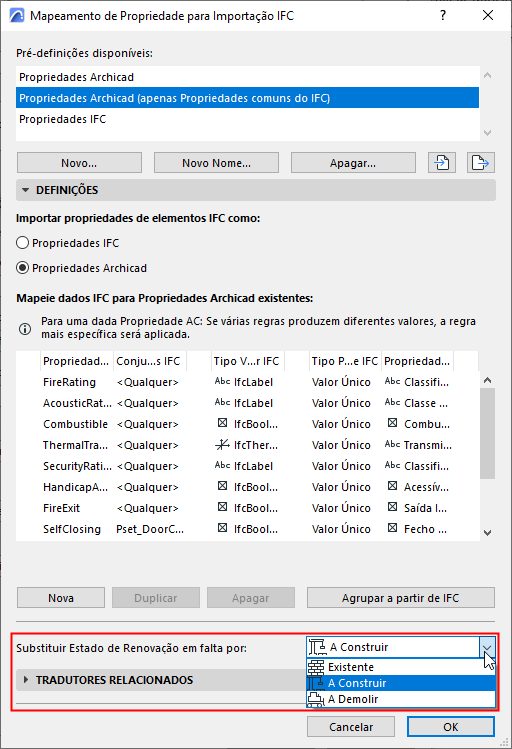Select the Combustible mapping row
The height and width of the screenshot is (749, 512).
click(x=247, y=424)
